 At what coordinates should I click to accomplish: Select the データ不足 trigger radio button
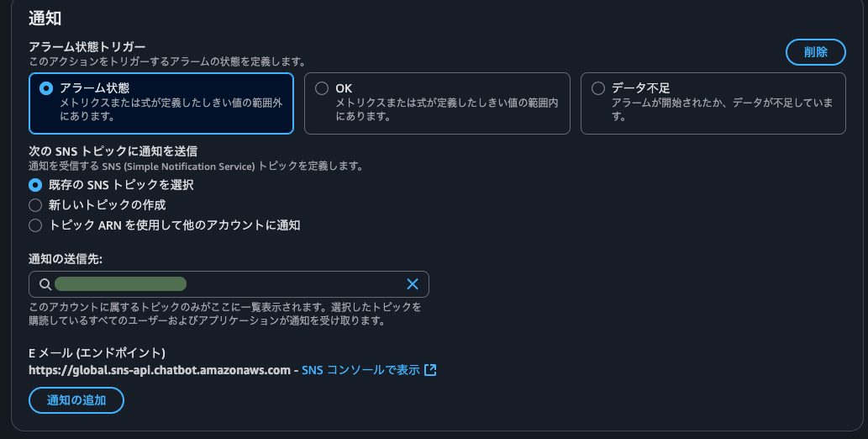tap(598, 87)
